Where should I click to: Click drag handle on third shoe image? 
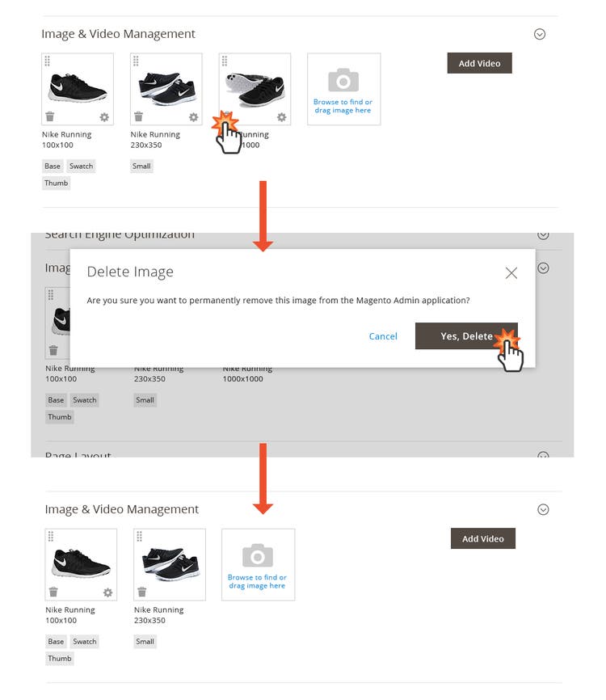pos(225,61)
